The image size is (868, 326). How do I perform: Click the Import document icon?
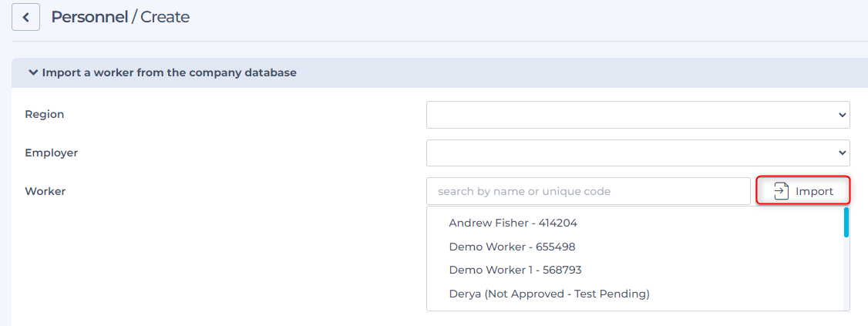click(781, 191)
